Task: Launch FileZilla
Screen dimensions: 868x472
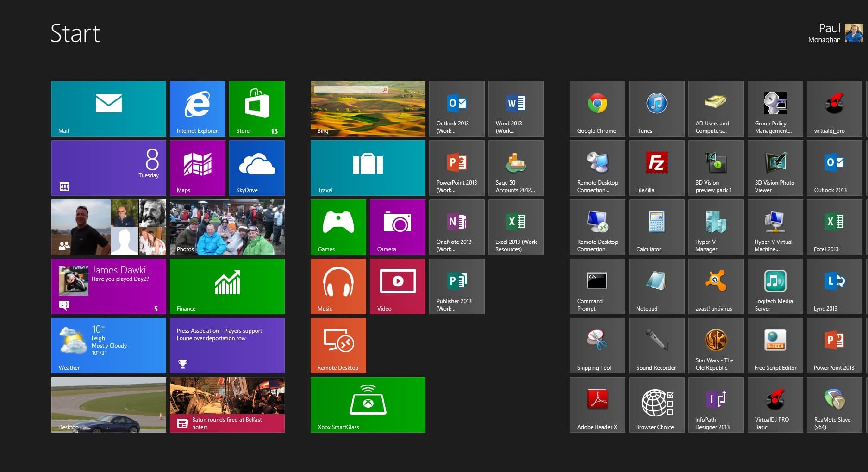Action: coord(657,168)
